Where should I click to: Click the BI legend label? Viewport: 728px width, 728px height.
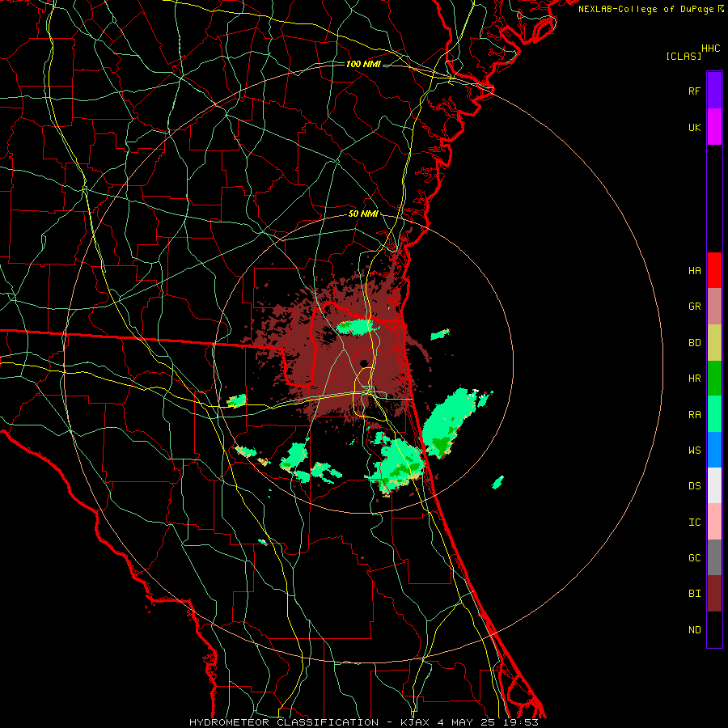(694, 594)
